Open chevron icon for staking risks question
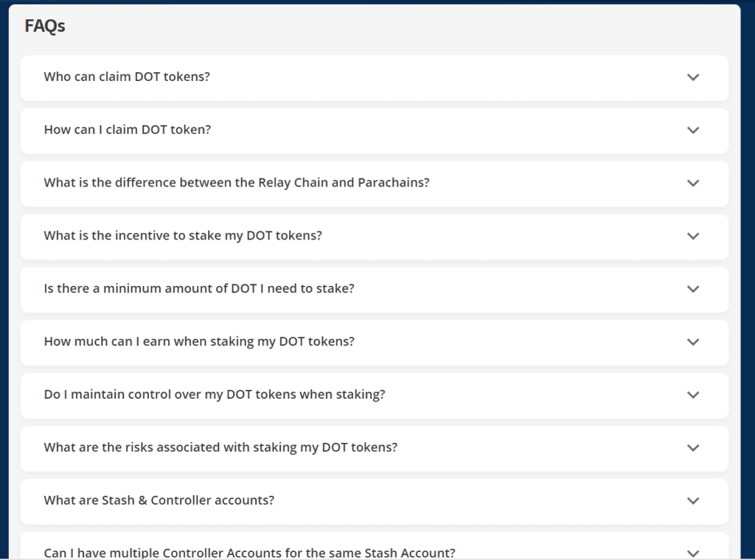 point(692,448)
